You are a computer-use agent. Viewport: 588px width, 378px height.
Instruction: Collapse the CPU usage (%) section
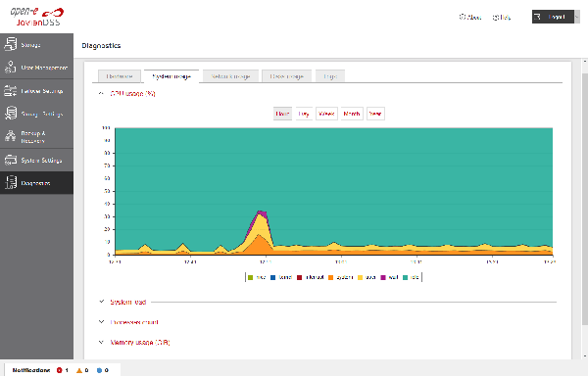pyautogui.click(x=101, y=93)
